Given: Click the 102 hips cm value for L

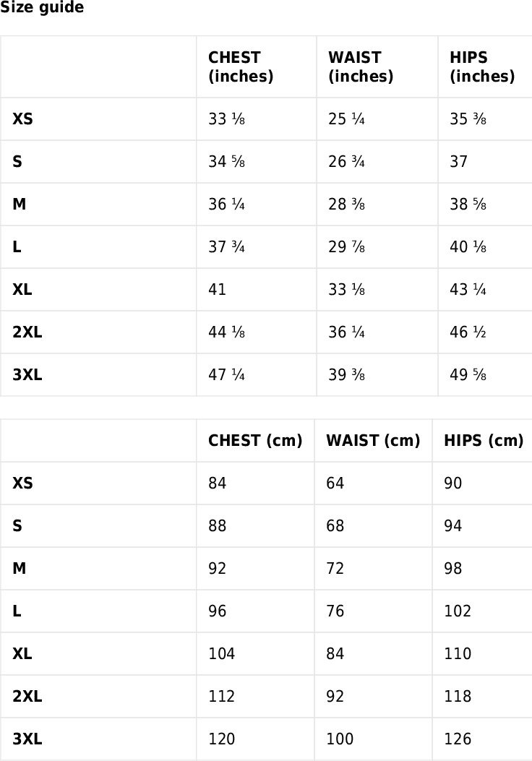Looking at the screenshot, I should 458,611.
